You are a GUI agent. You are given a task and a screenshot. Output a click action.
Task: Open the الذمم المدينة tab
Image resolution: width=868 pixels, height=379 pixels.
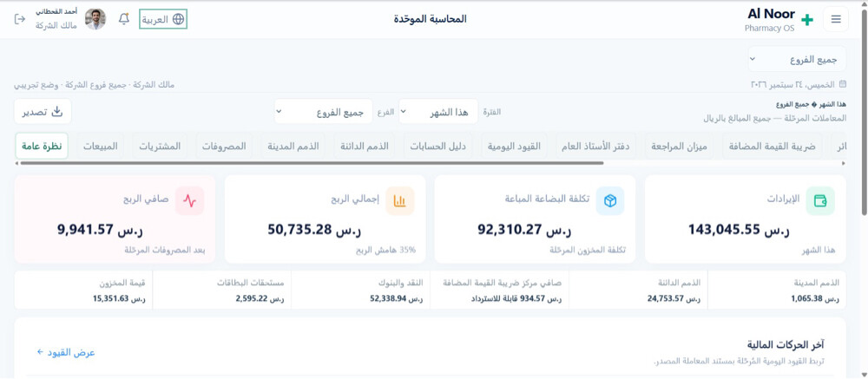293,146
